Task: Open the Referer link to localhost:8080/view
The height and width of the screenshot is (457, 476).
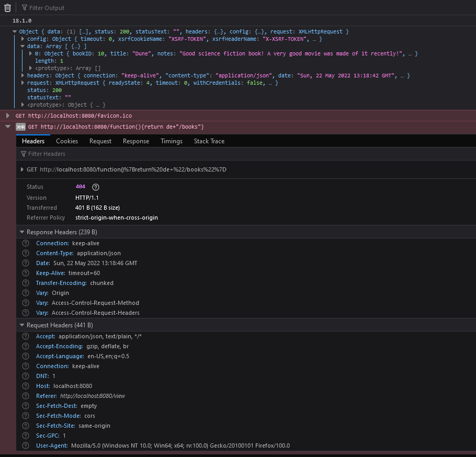Action: point(92,396)
